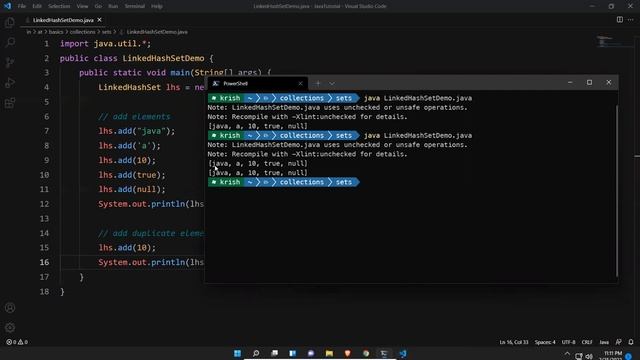Image resolution: width=640 pixels, height=360 pixels.
Task: Click the PowerShell terminal scrollbar
Action: coord(617,191)
